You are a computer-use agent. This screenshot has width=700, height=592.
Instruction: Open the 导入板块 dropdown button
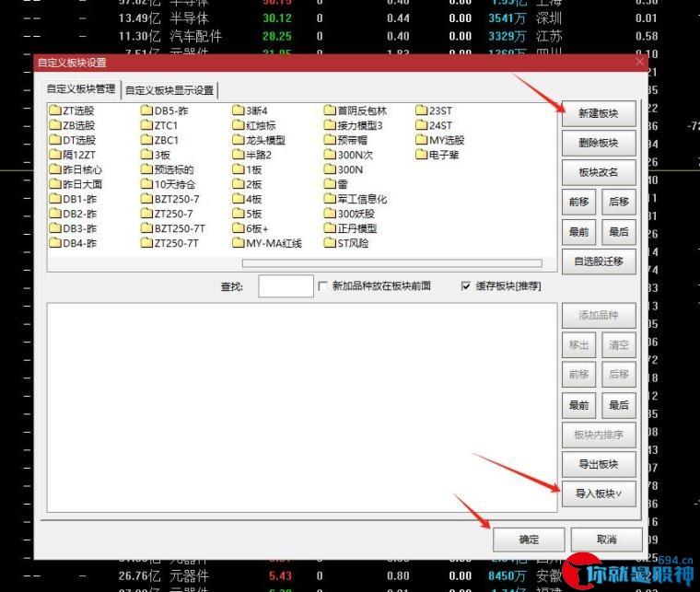[x=599, y=493]
